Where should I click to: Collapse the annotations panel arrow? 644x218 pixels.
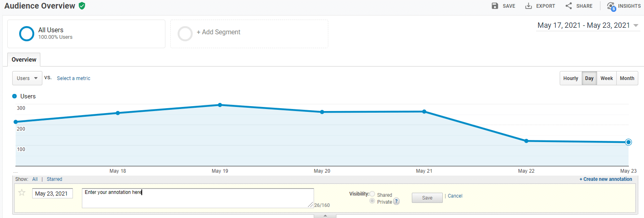click(x=325, y=216)
